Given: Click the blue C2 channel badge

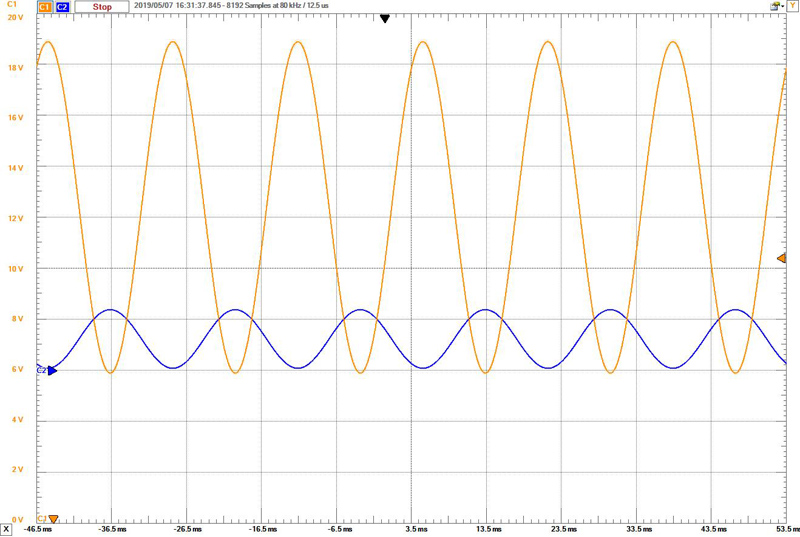Looking at the screenshot, I should coord(62,6).
